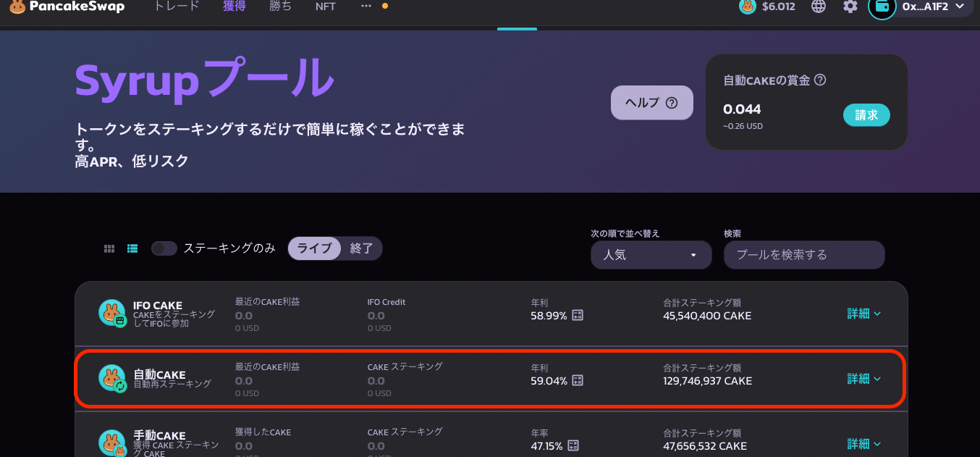Click the Syrupプール heading
The width and height of the screenshot is (980, 457).
[204, 80]
